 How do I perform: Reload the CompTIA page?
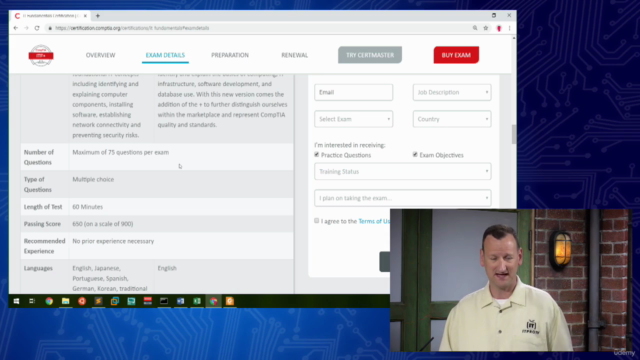(37, 28)
